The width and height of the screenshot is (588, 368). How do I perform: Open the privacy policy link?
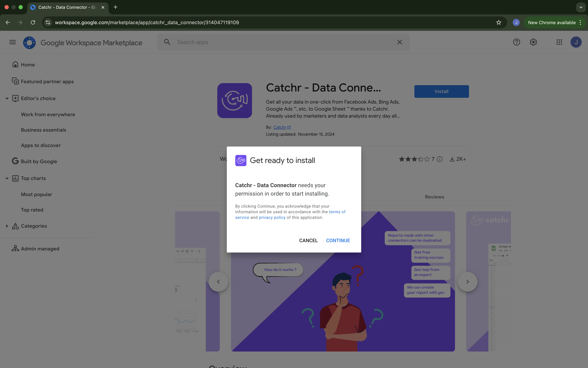pyautogui.click(x=272, y=217)
